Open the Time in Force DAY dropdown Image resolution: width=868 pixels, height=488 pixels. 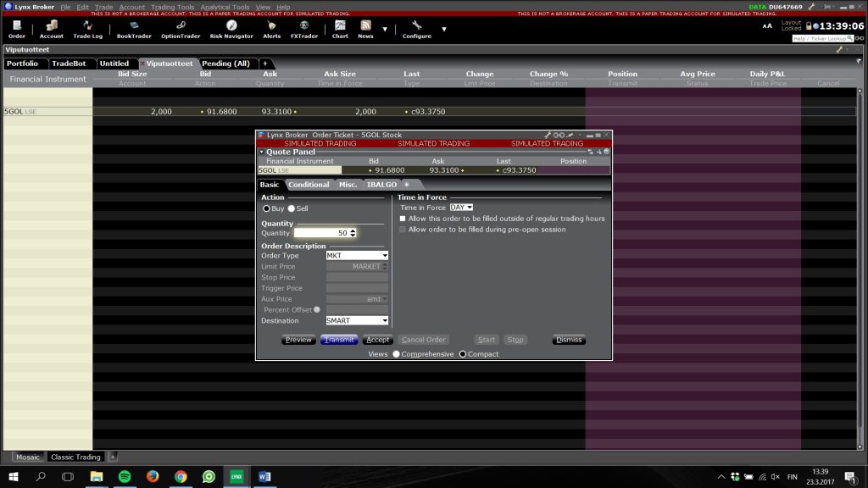point(461,208)
